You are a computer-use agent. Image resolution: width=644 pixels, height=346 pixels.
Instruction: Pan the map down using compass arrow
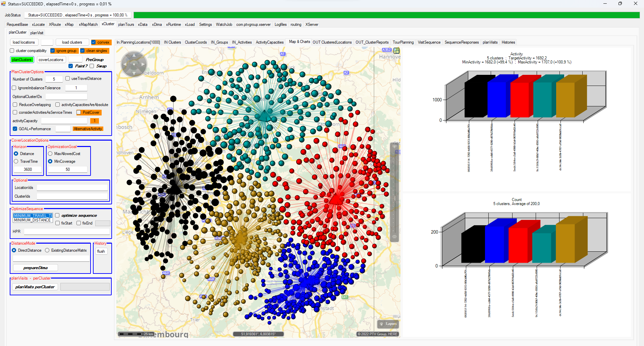[134, 73]
